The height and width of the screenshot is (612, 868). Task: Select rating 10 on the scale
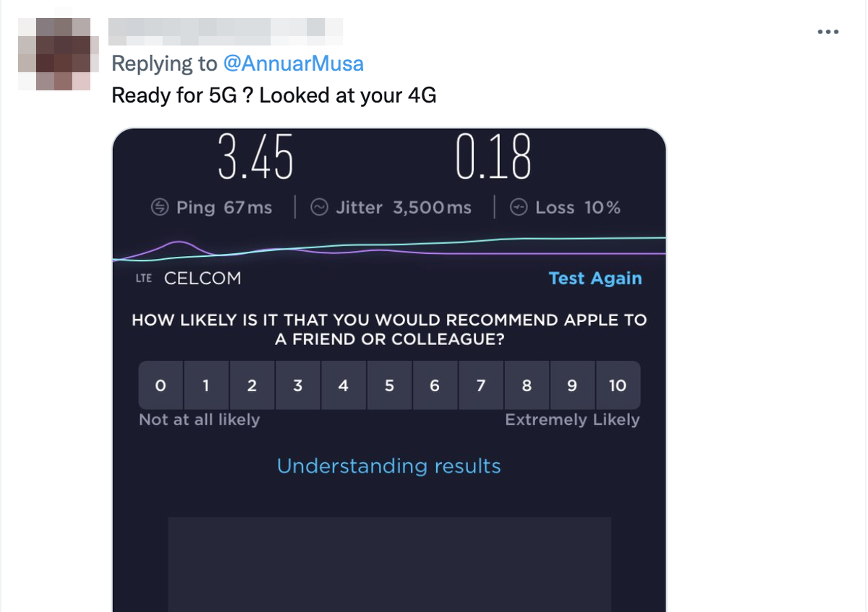point(618,386)
